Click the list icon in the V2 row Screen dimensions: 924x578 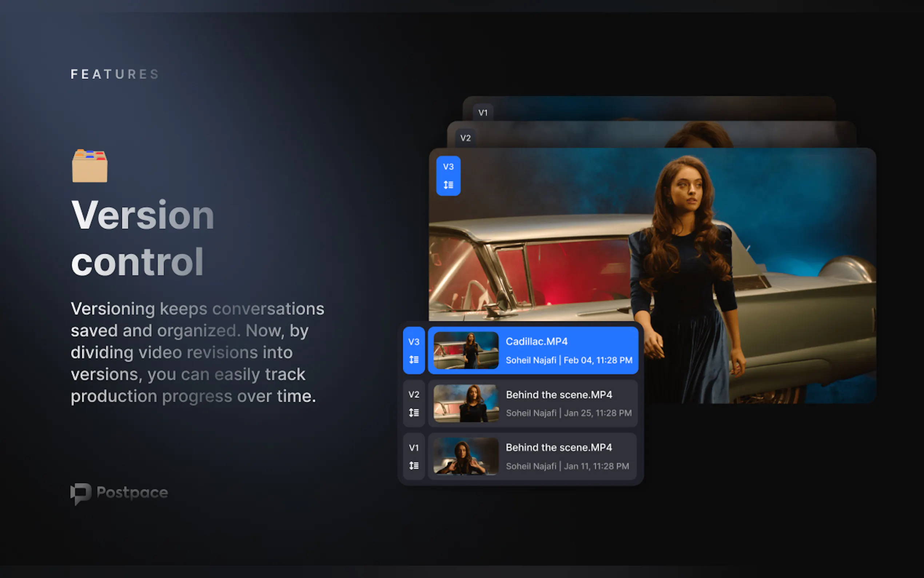coord(414,412)
